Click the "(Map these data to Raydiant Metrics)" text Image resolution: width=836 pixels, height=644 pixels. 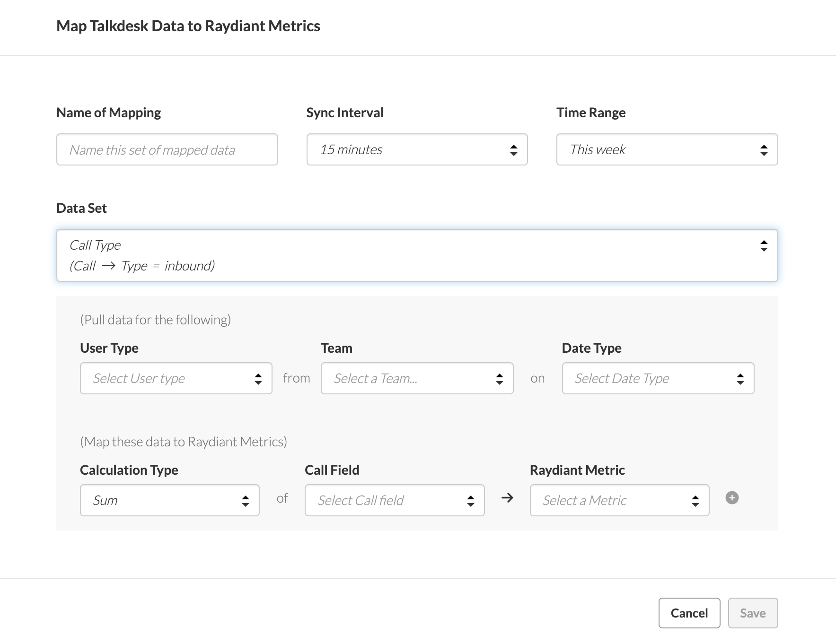tap(184, 442)
